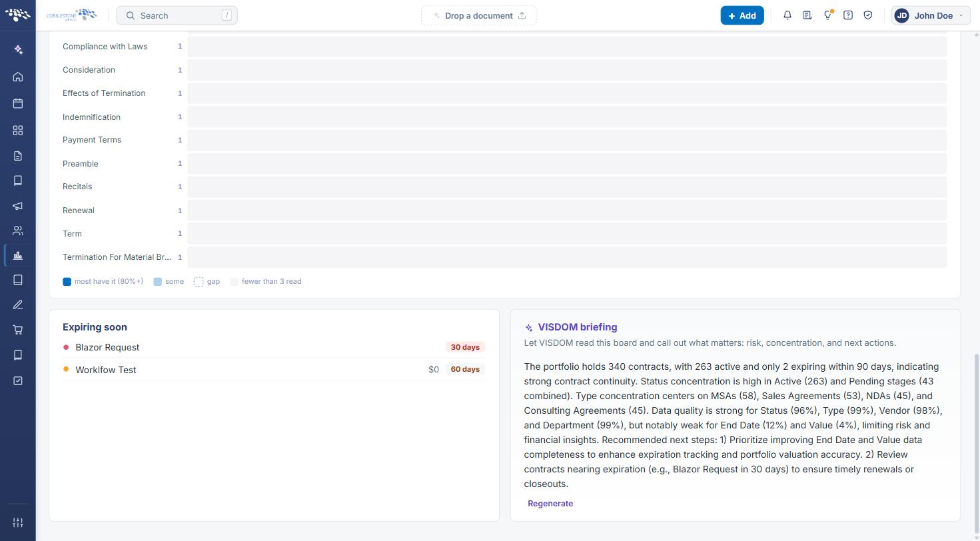Screen dimensions: 980x541
Task: Click the '30 days' badge
Action: tap(465, 347)
